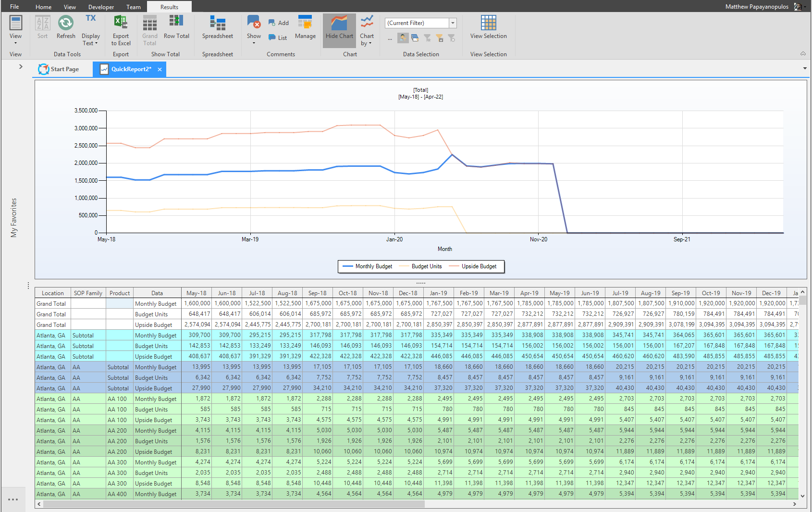
Task: Close the QuickReport2 tab
Action: point(160,69)
